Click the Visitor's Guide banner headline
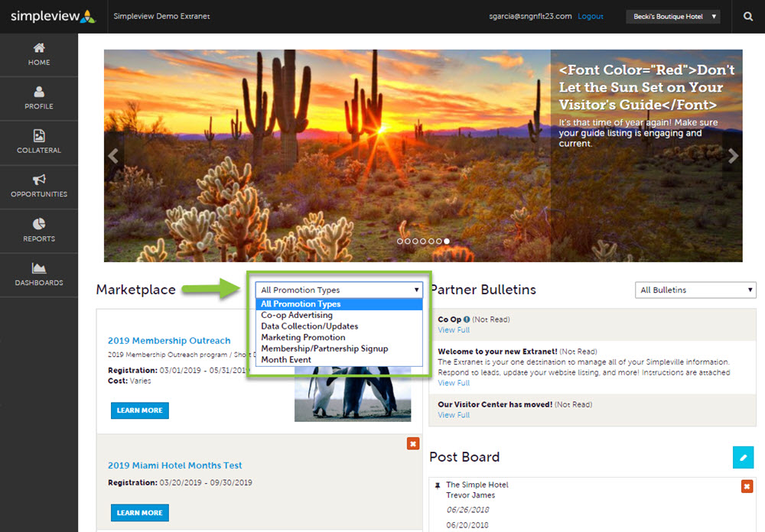 tap(646, 87)
